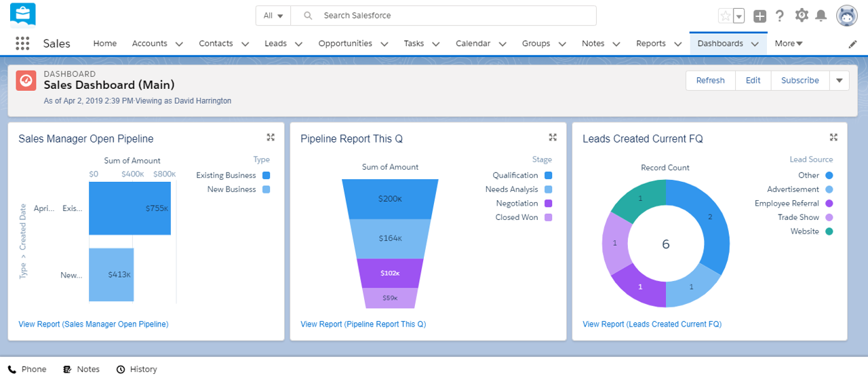The image size is (868, 376).
Task: Go to the Home tab
Action: coord(105,43)
